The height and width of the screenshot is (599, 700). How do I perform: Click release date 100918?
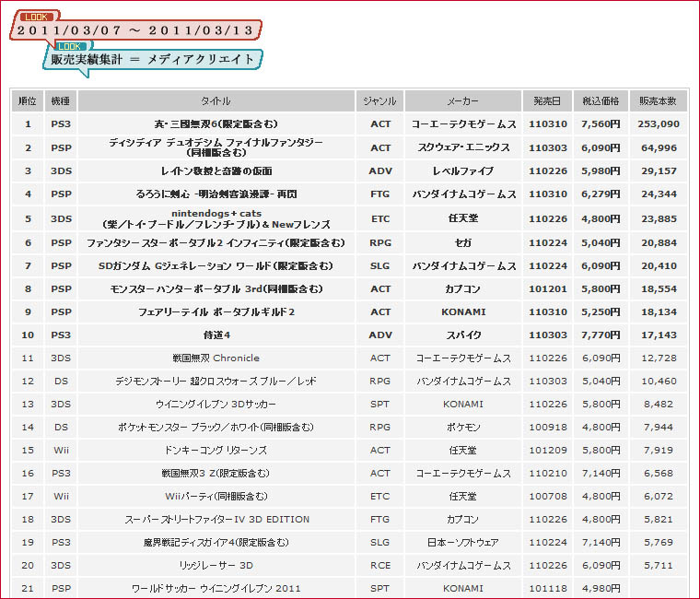(548, 428)
